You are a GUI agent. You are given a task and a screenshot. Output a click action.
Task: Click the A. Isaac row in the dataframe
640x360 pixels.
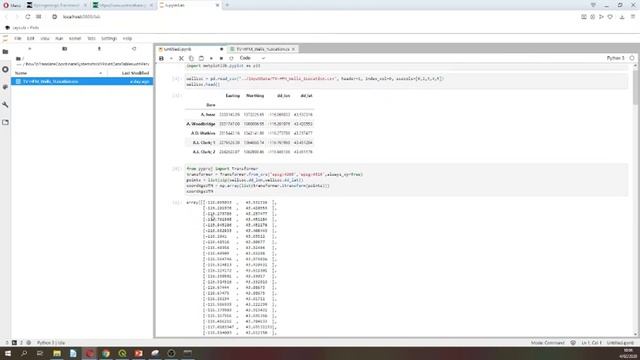249,115
